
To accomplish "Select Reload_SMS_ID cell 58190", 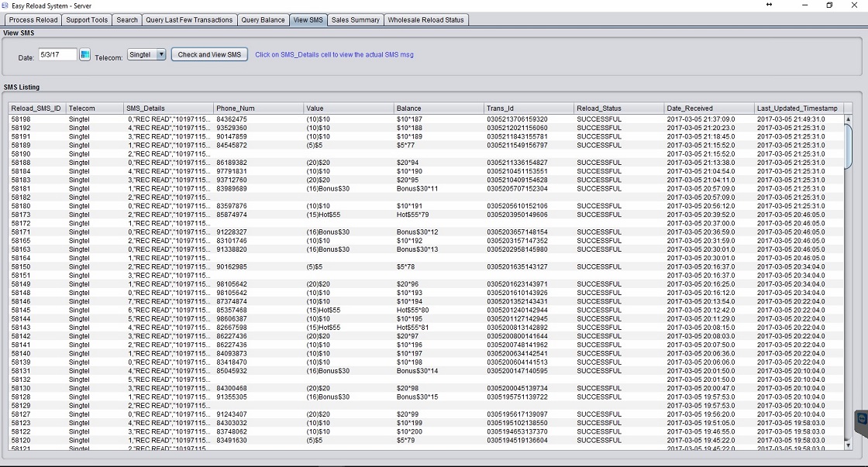I will point(38,154).
